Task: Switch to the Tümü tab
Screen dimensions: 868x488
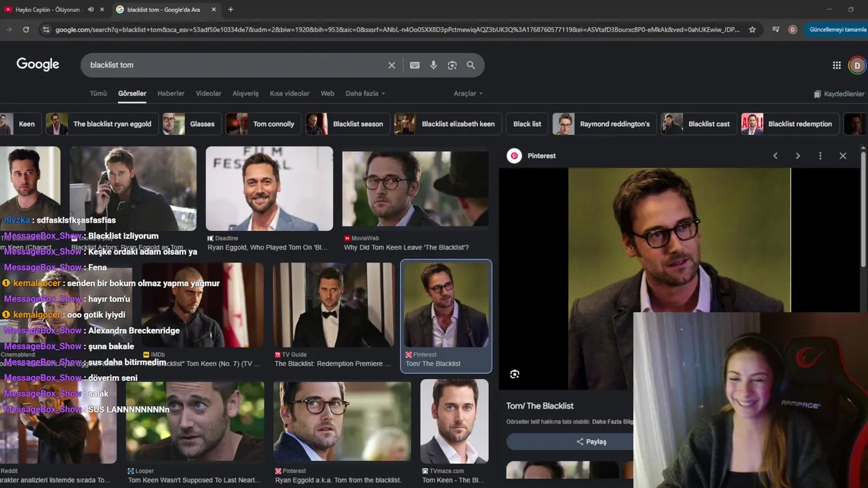Action: (98, 94)
